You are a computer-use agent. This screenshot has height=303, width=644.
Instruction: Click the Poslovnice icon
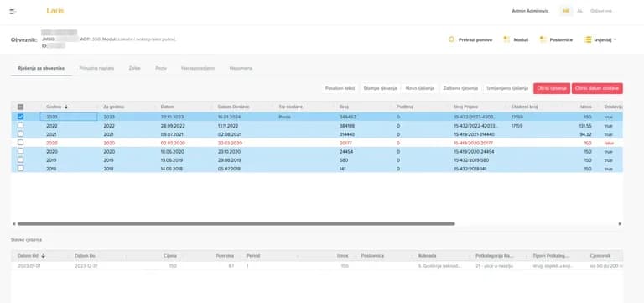[x=543, y=39]
